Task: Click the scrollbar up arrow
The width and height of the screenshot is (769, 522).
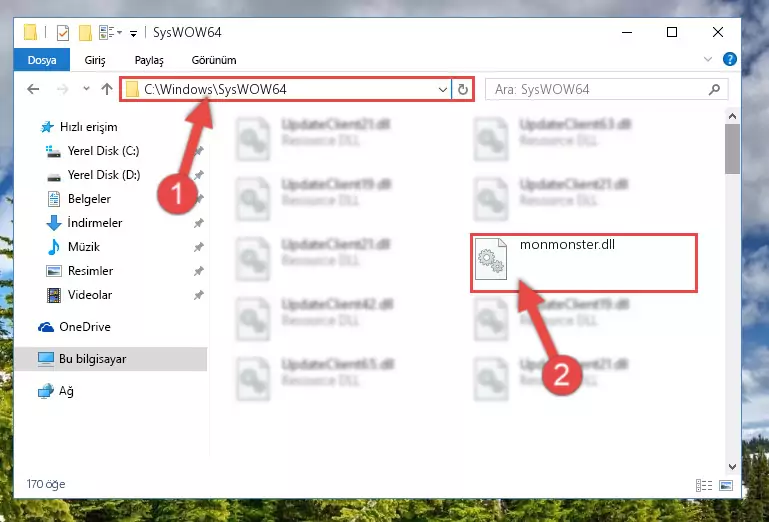Action: [x=732, y=116]
